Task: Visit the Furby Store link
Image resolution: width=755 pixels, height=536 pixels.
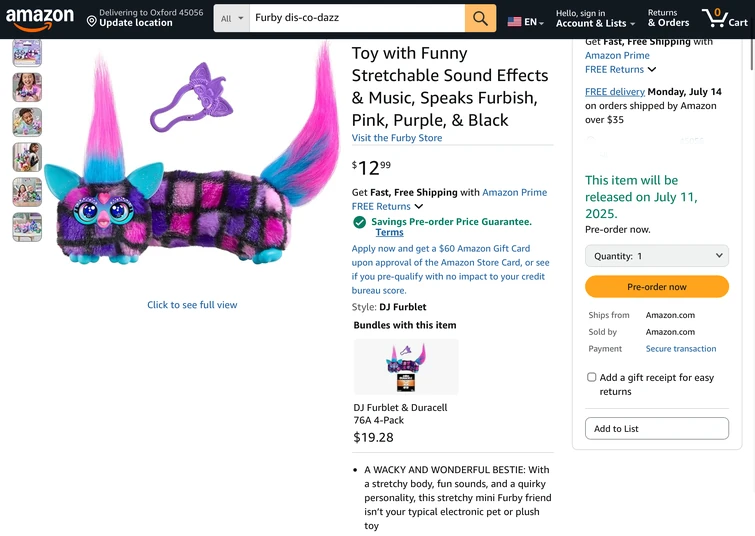Action: tap(396, 138)
